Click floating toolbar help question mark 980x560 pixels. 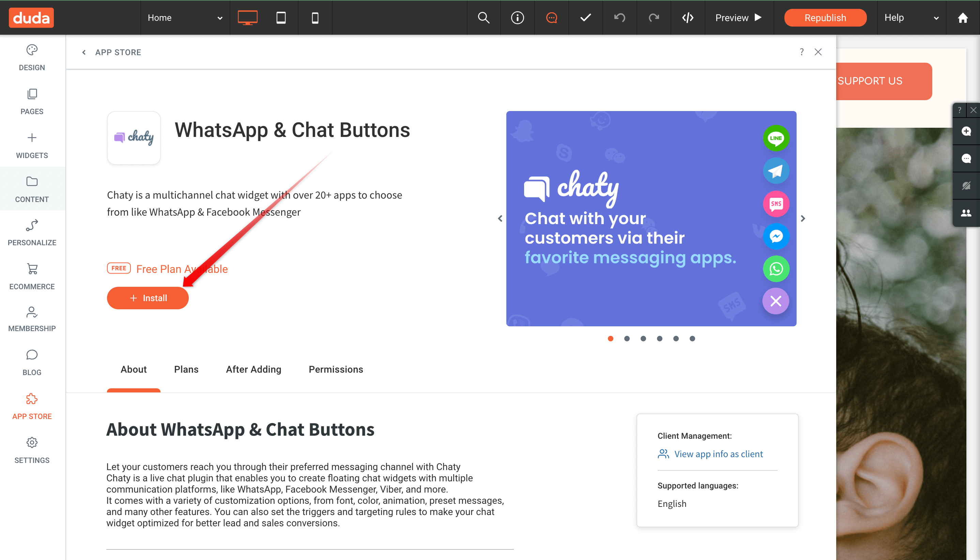pyautogui.click(x=960, y=110)
